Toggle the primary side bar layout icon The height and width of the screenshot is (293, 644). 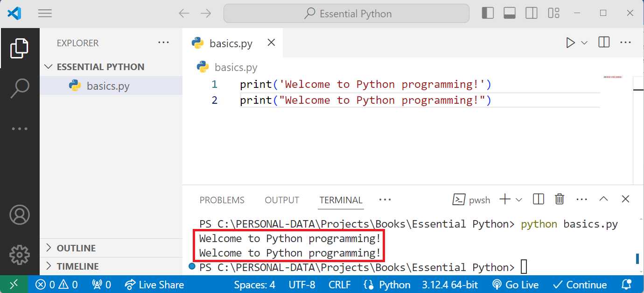coord(488,13)
